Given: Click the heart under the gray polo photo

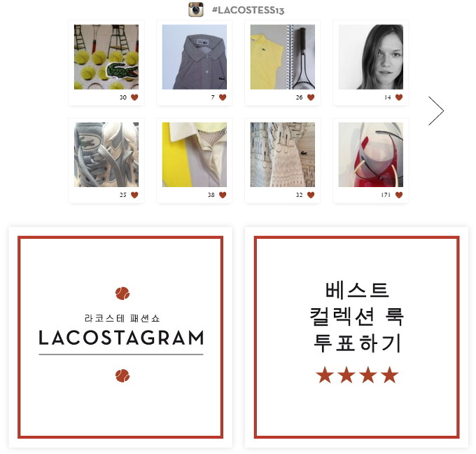Looking at the screenshot, I should click(223, 97).
